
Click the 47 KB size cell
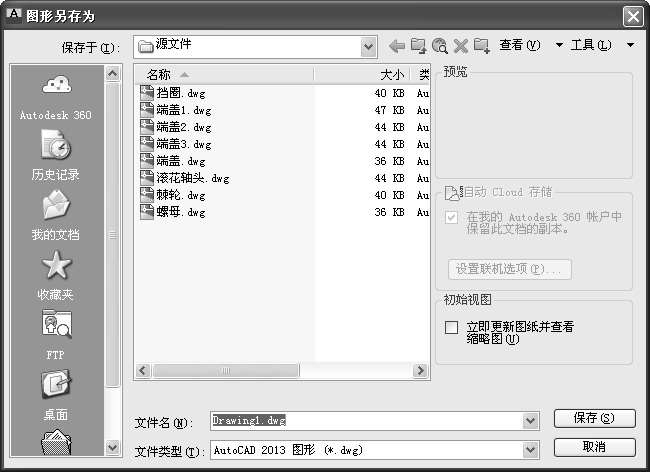pyautogui.click(x=389, y=110)
